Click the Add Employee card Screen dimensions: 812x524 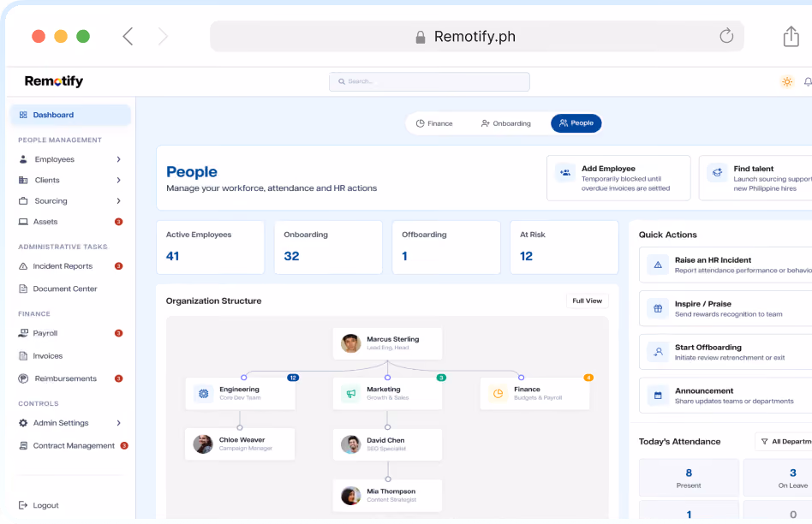[618, 178]
